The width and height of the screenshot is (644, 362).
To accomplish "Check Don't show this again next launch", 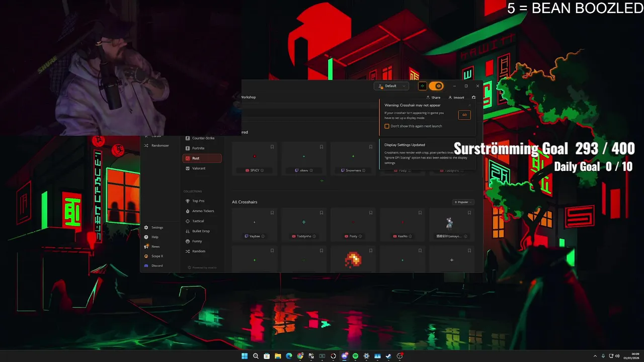I will [387, 126].
